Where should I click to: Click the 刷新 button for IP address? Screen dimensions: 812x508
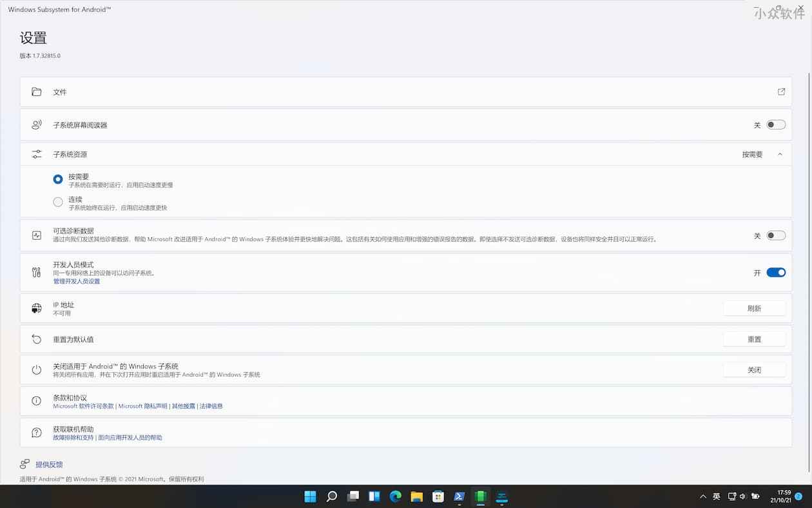click(754, 309)
